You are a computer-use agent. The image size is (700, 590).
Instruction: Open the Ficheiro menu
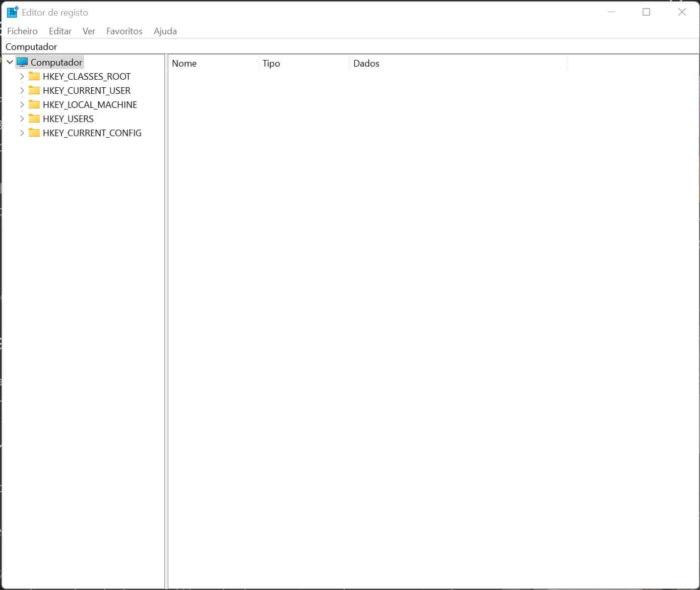(22, 31)
